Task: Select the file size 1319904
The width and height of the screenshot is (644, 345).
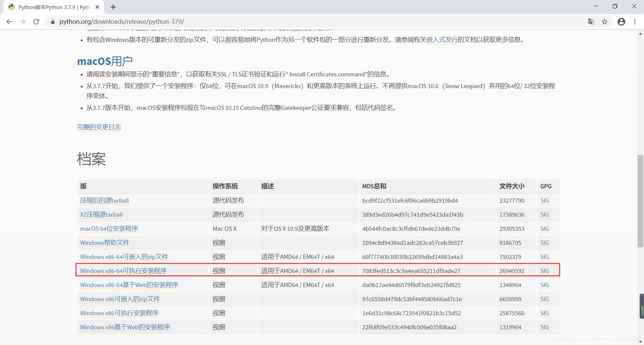Action: pyautogui.click(x=510, y=327)
